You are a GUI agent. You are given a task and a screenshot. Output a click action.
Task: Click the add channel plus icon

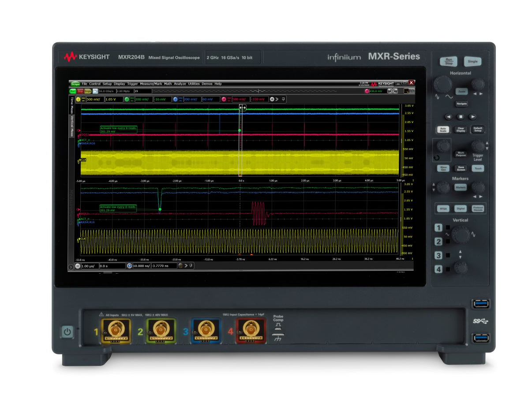(x=272, y=100)
